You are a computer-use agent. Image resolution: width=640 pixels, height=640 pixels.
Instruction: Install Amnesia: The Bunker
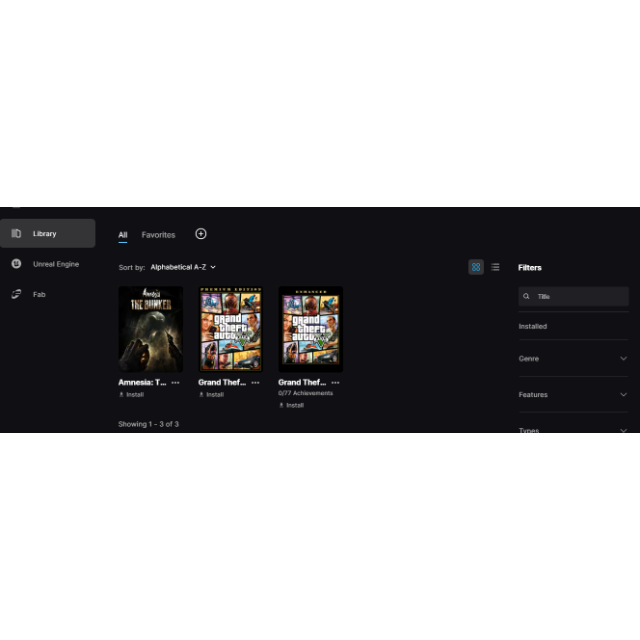click(131, 395)
